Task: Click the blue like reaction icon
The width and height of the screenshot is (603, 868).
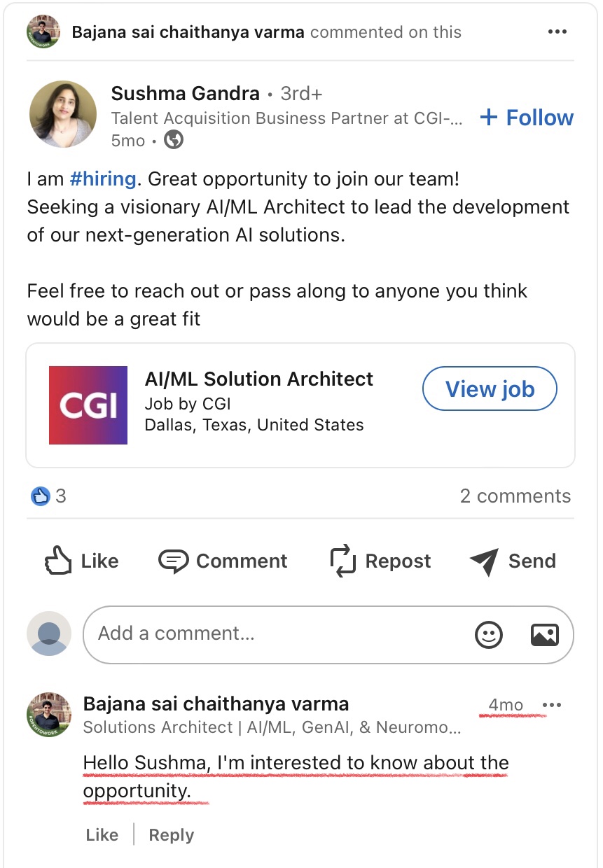Action: tap(41, 496)
